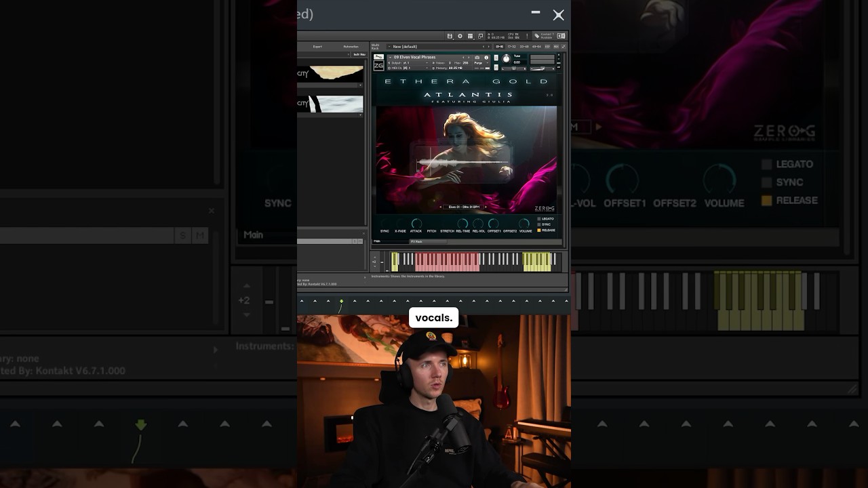Select rack page 49-64
The width and height of the screenshot is (868, 488).
(x=536, y=47)
